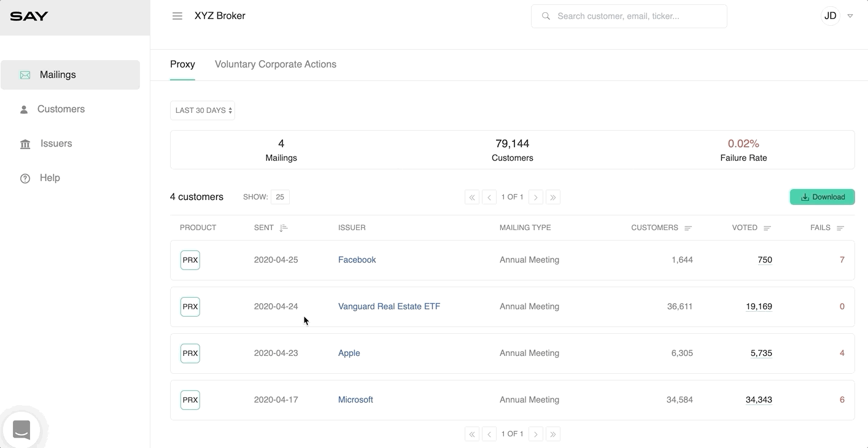Sort by Customers column icon
868x448 pixels.
click(688, 228)
